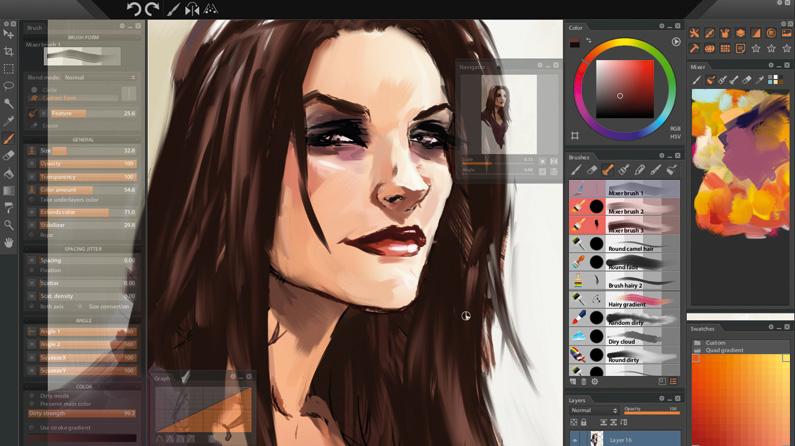The image size is (795, 446).
Task: Select the rectangular selection tool
Action: pos(9,69)
